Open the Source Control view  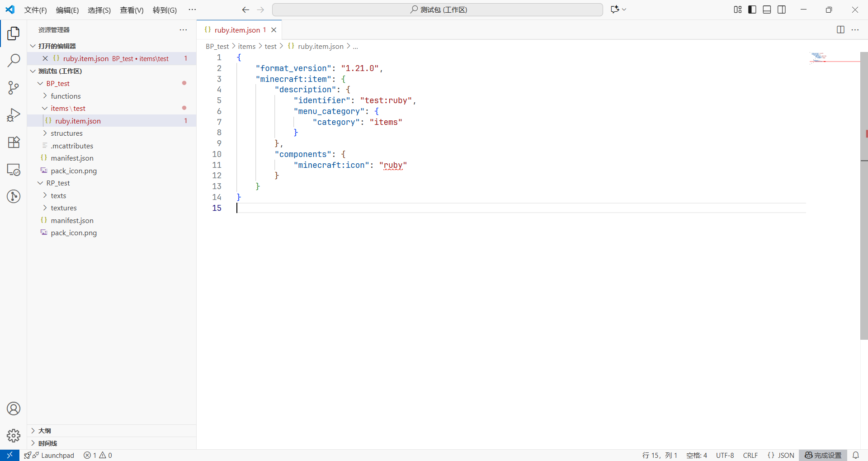14,88
